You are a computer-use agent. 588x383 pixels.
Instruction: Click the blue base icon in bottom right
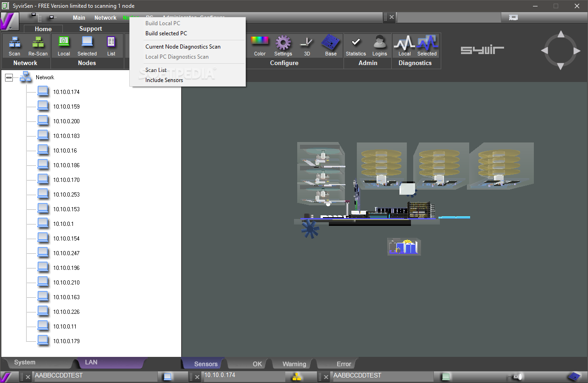point(574,377)
